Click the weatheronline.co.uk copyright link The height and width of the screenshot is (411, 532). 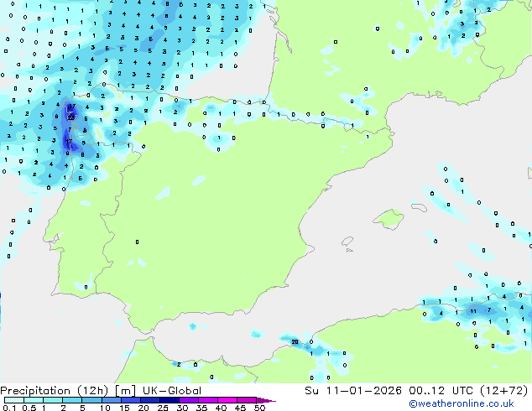[462, 403]
